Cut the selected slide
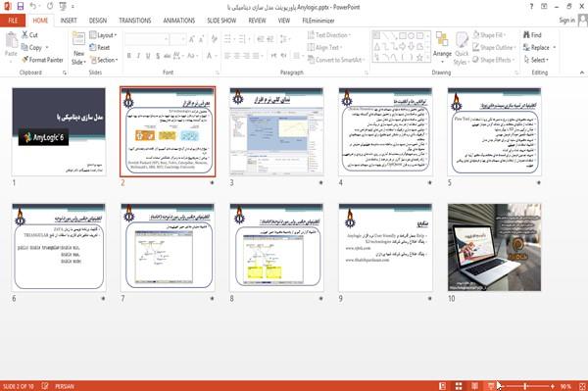Image resolution: width=588 pixels, height=391 pixels. 29,35
